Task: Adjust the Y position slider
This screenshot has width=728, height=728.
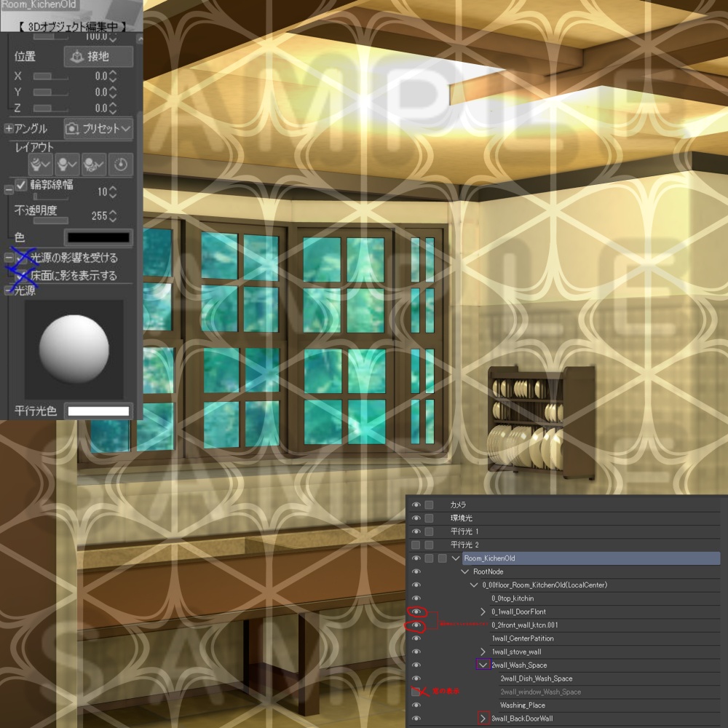Action: [51, 92]
